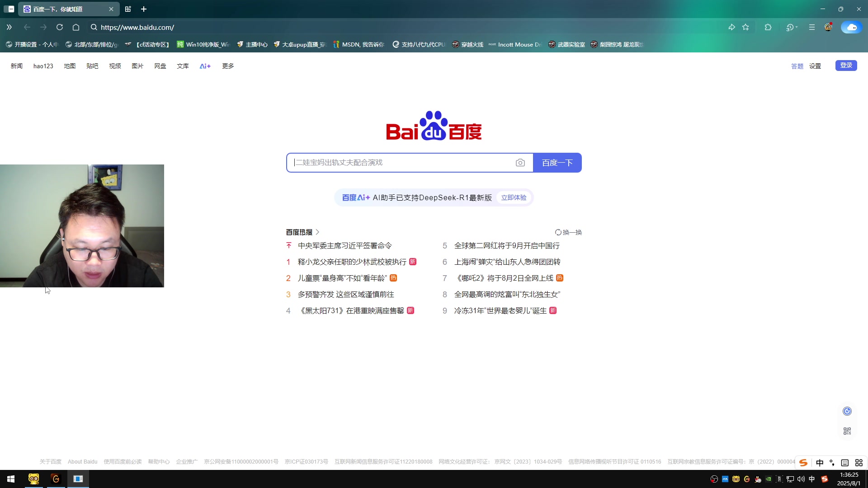Open 设置 settings menu
The height and width of the screenshot is (488, 868).
pyautogui.click(x=815, y=66)
